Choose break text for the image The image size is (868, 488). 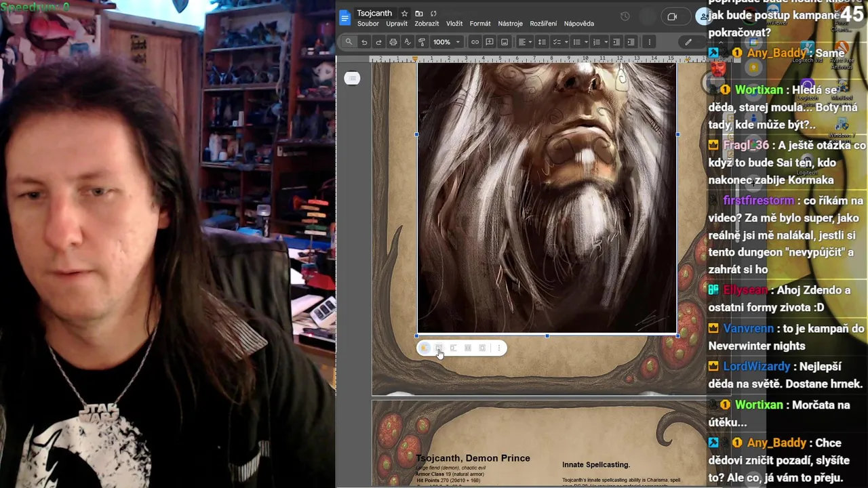point(453,348)
